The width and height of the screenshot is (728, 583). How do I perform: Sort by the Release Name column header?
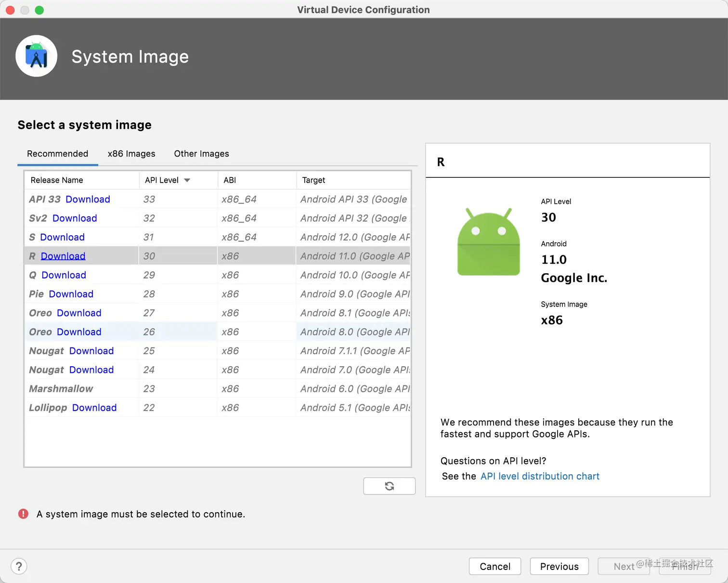point(57,180)
